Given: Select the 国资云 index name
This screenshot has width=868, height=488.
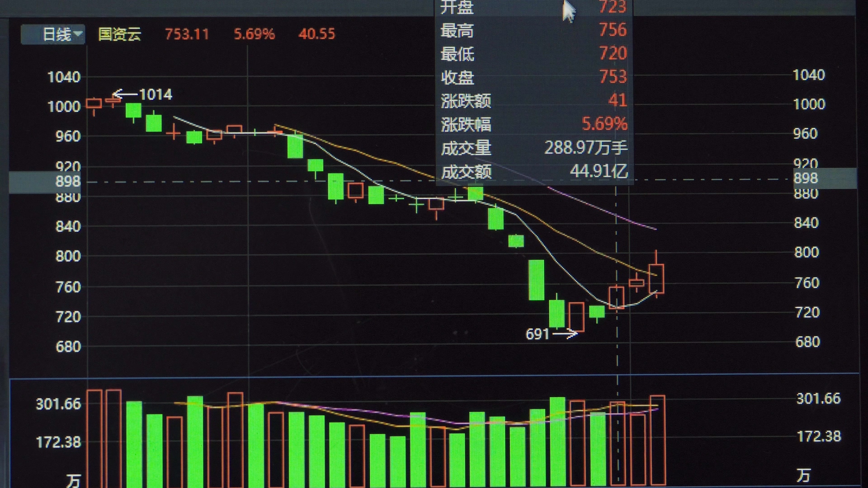Looking at the screenshot, I should tap(119, 34).
